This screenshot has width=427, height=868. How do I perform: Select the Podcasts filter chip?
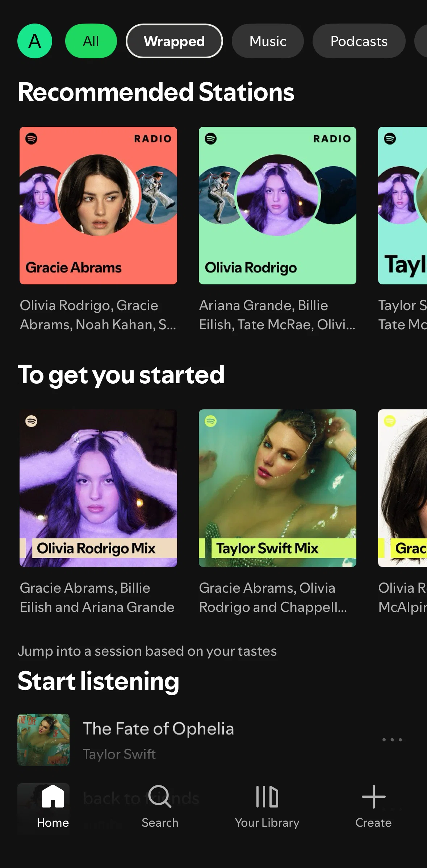tap(359, 41)
